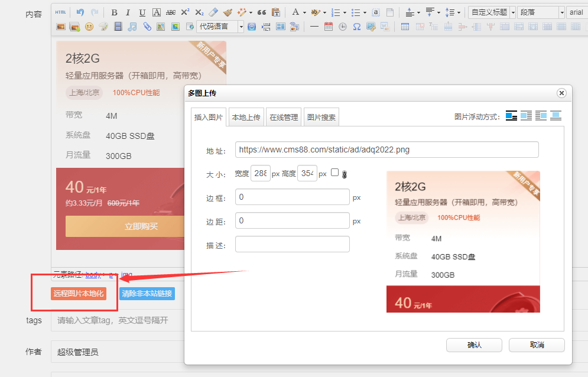Viewport: 588px width, 377px height.
Task: Open the 图片搜索 tab
Action: click(321, 116)
